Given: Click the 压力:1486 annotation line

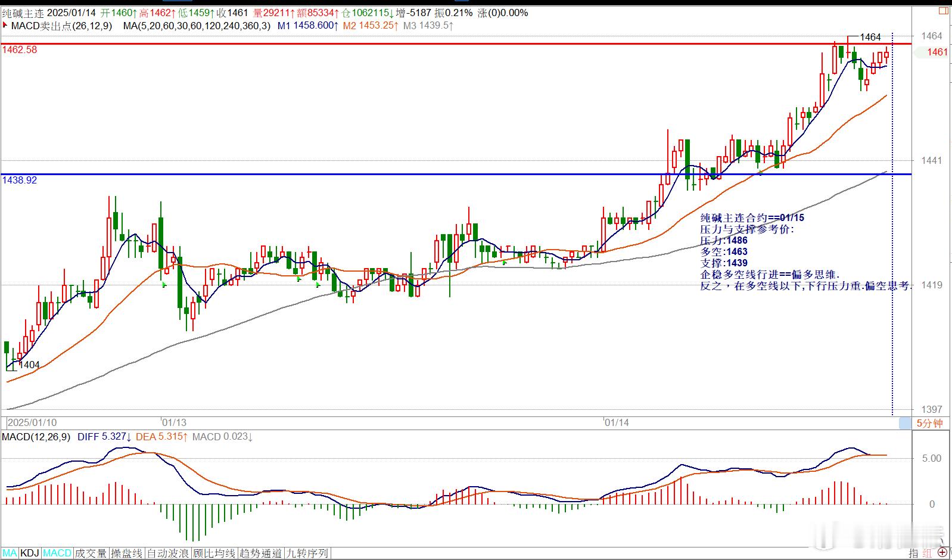Looking at the screenshot, I should click(724, 240).
